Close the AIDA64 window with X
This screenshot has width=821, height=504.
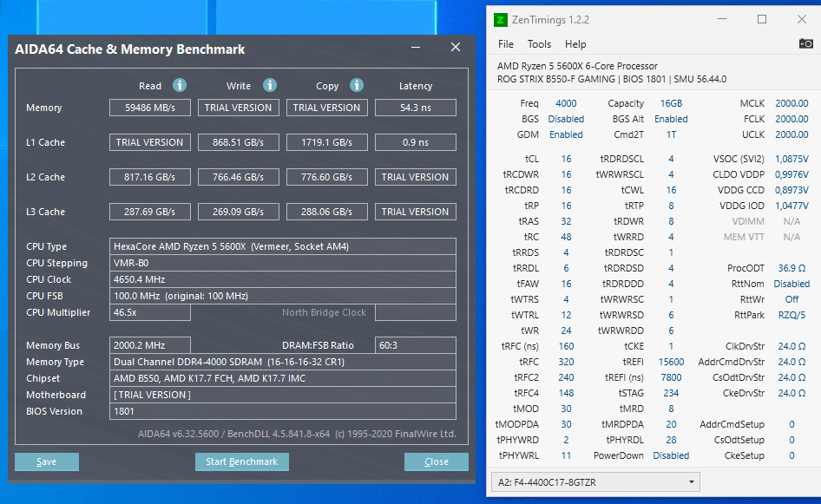coord(456,47)
